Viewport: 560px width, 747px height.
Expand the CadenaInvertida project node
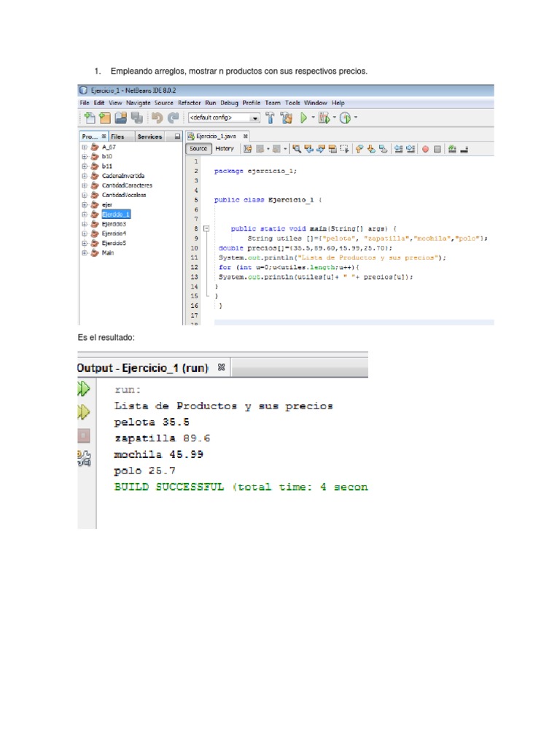tap(85, 176)
